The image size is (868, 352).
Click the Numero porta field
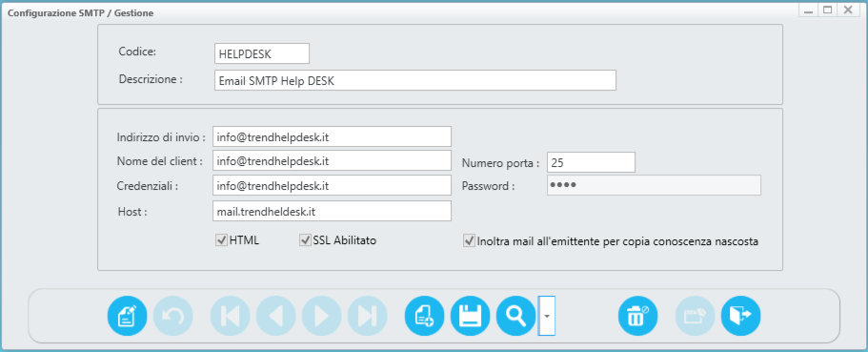tap(592, 162)
